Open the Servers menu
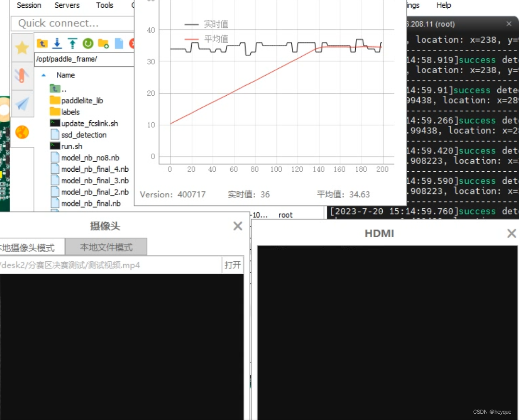This screenshot has height=420, width=519. click(x=67, y=5)
